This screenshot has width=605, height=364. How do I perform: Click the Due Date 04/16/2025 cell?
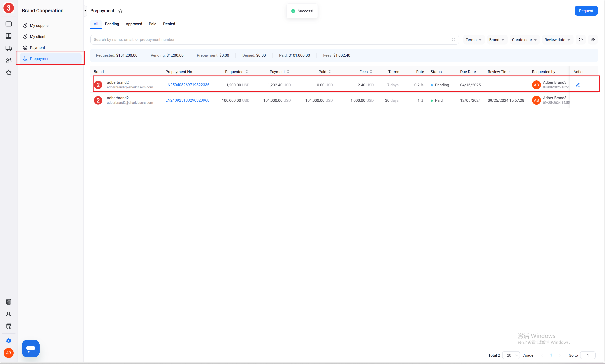[x=470, y=85]
